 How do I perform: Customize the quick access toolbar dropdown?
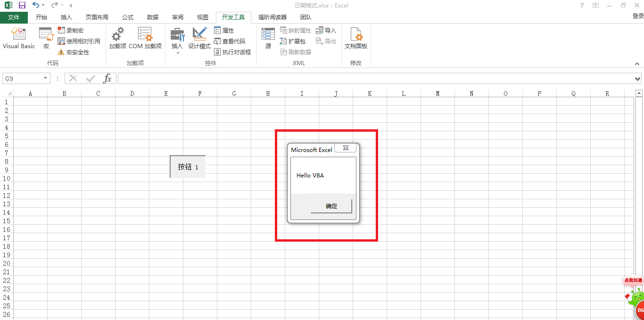click(x=71, y=6)
